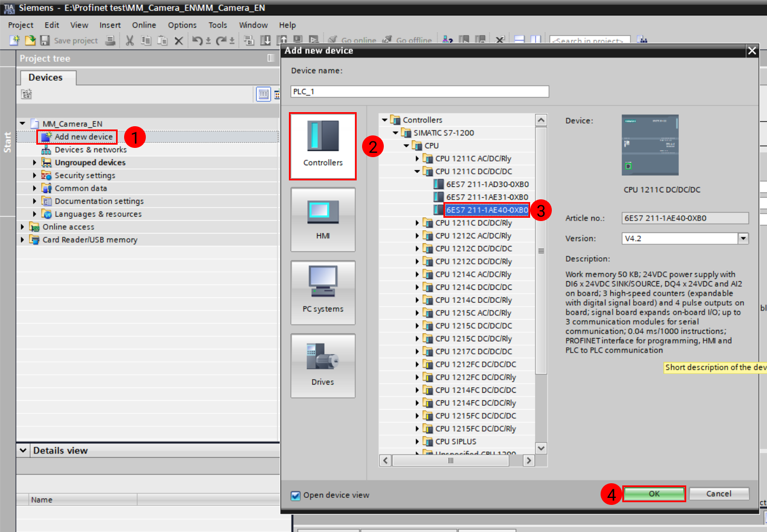Click the Device name input field

coord(420,92)
